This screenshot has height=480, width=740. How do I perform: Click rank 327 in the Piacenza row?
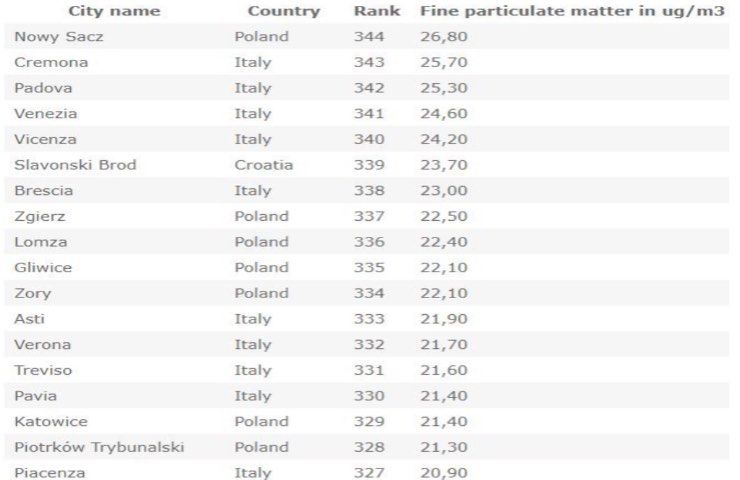point(368,473)
